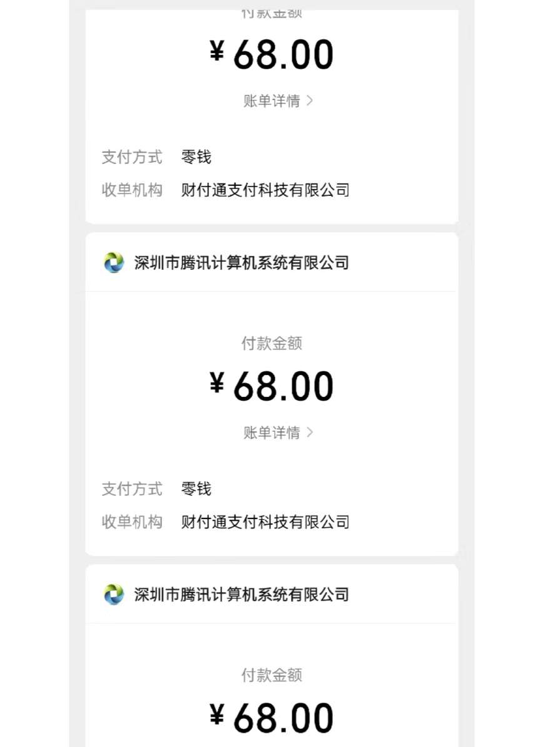Tap the ¥68.00 amount in the bottom card
This screenshot has width=560, height=747.
[272, 718]
